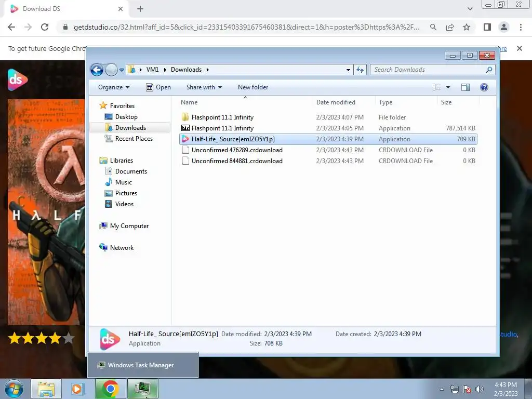Create a New folder

pyautogui.click(x=253, y=87)
